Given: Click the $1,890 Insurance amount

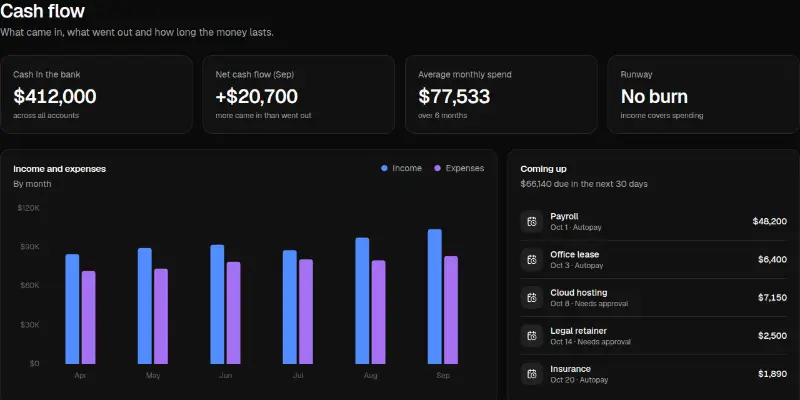Looking at the screenshot, I should (x=772, y=374).
